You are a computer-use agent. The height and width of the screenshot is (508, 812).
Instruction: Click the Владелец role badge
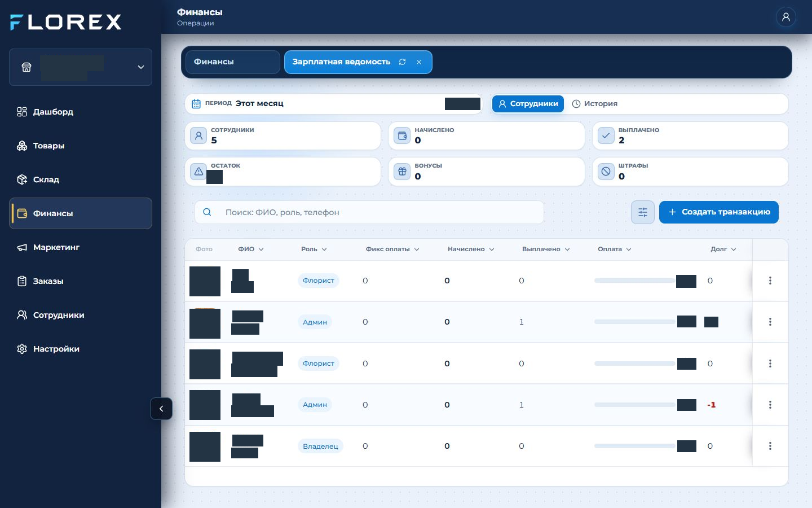pyautogui.click(x=320, y=446)
